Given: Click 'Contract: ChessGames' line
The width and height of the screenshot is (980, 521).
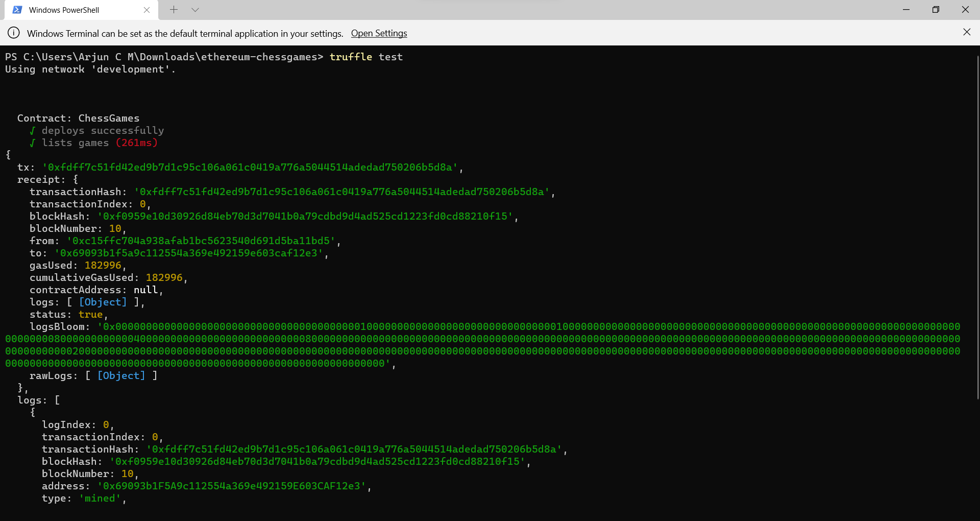Looking at the screenshot, I should pos(78,118).
